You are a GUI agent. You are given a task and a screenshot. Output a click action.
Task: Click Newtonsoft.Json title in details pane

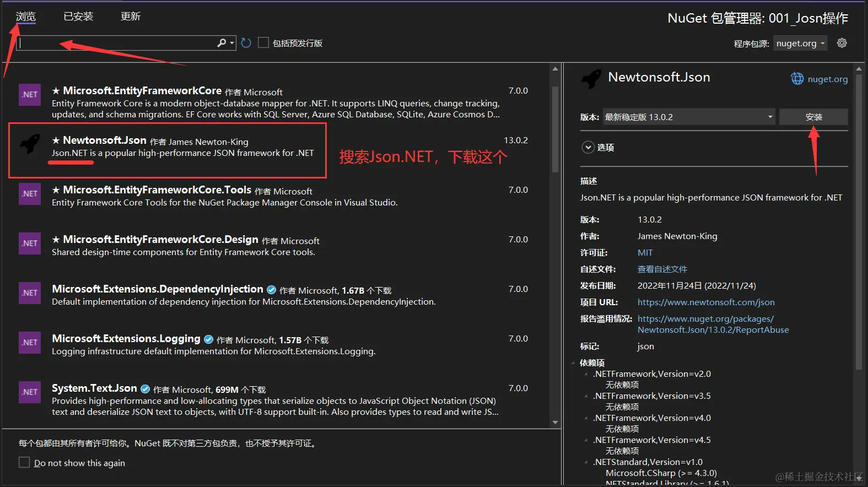pos(659,77)
